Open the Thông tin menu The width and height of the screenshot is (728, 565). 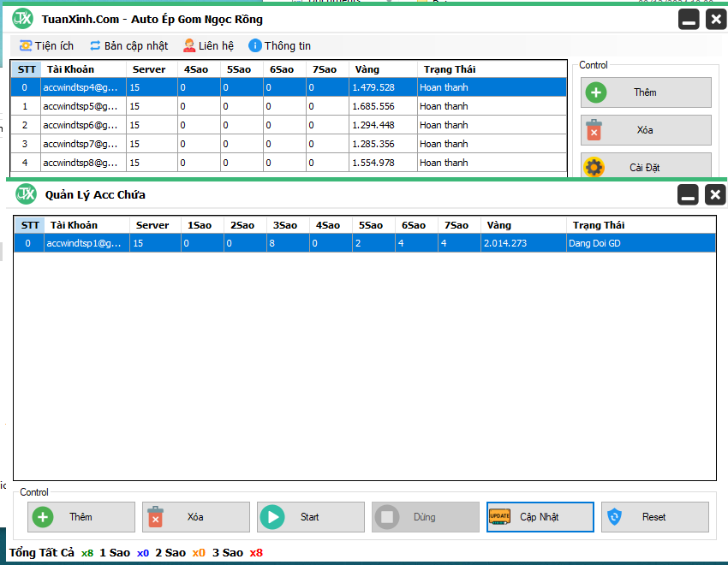[279, 45]
